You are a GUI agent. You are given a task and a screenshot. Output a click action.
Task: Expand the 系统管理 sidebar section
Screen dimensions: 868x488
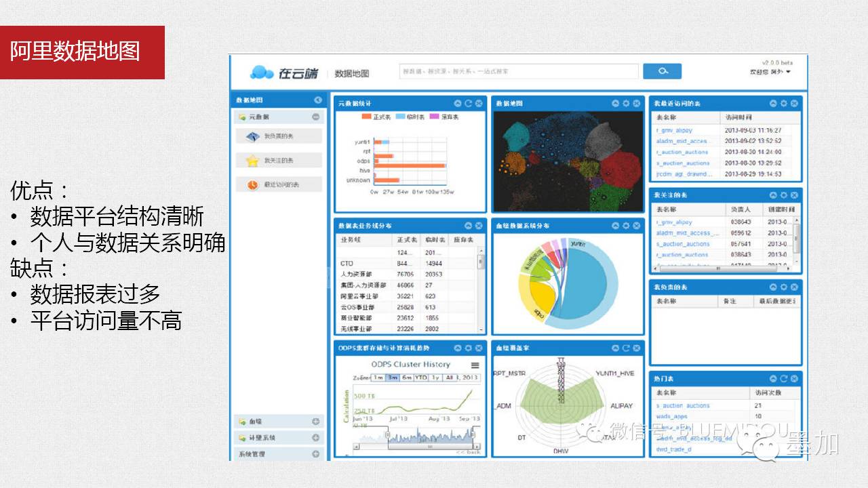(316, 454)
